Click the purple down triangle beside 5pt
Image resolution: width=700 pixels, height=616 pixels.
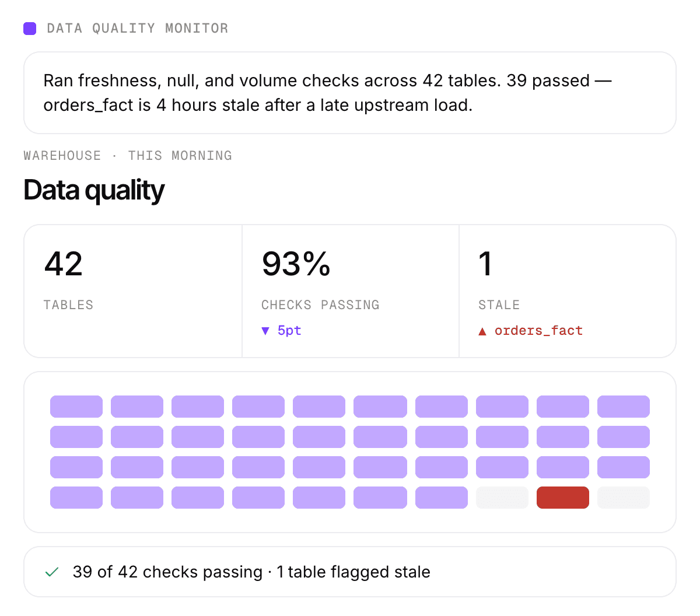point(265,331)
